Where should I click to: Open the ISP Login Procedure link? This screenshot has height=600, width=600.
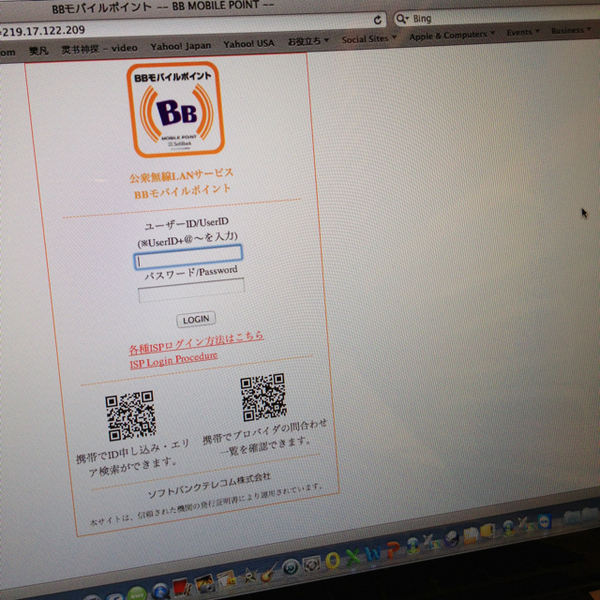pos(173,360)
